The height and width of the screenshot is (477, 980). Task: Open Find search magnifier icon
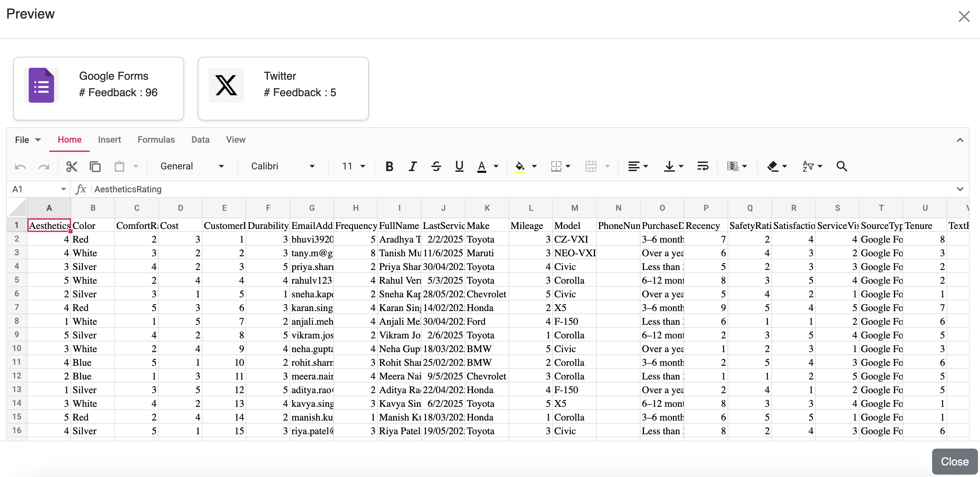[x=841, y=166]
